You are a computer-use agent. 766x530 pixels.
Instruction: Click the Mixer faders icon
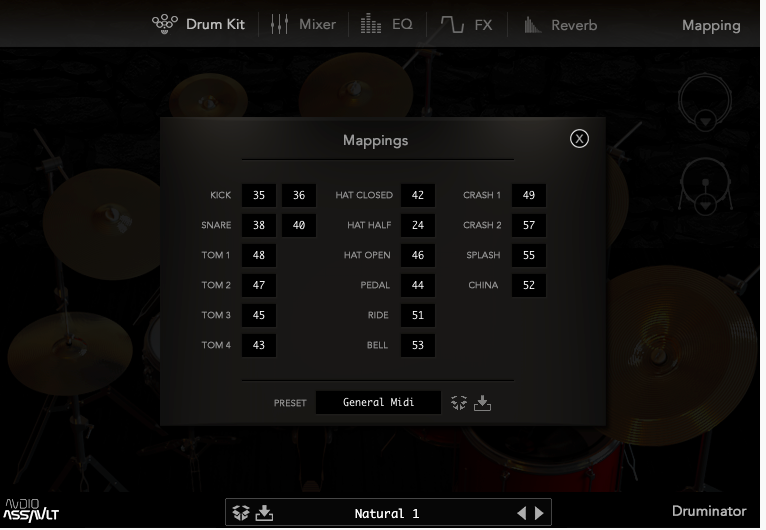point(279,24)
